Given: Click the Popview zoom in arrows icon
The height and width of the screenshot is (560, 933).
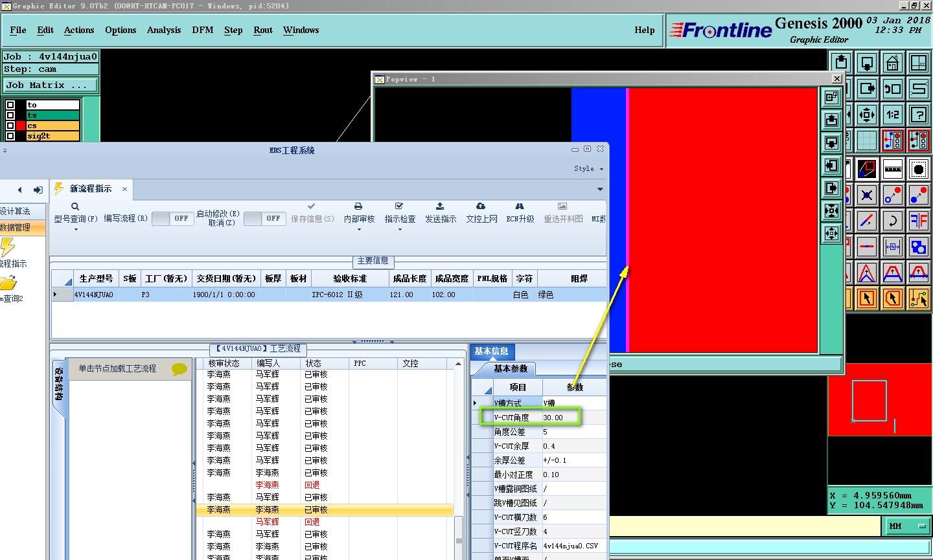Looking at the screenshot, I should point(831,210).
